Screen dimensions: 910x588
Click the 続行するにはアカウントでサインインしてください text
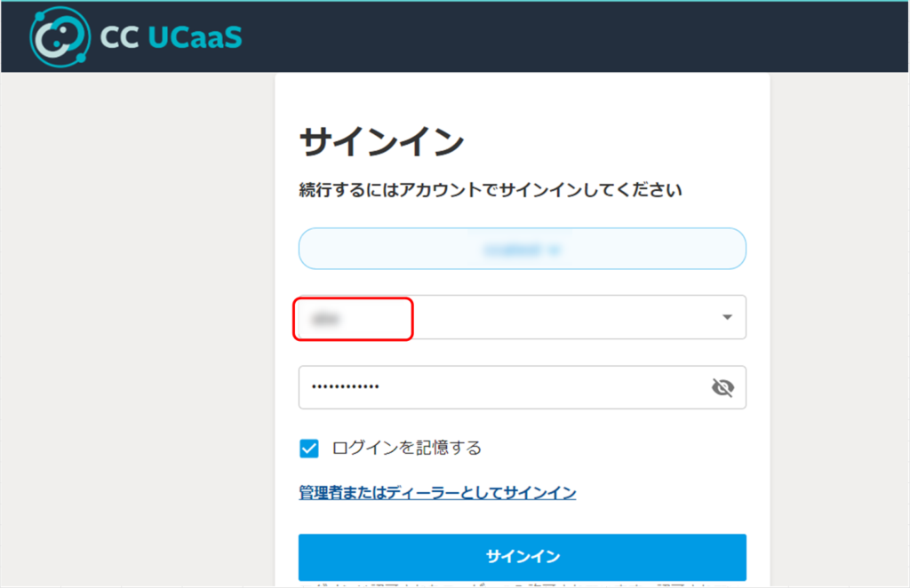click(491, 190)
